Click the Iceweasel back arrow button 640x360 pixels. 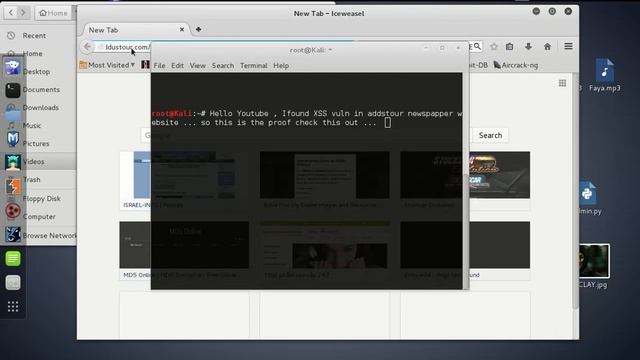[x=87, y=47]
